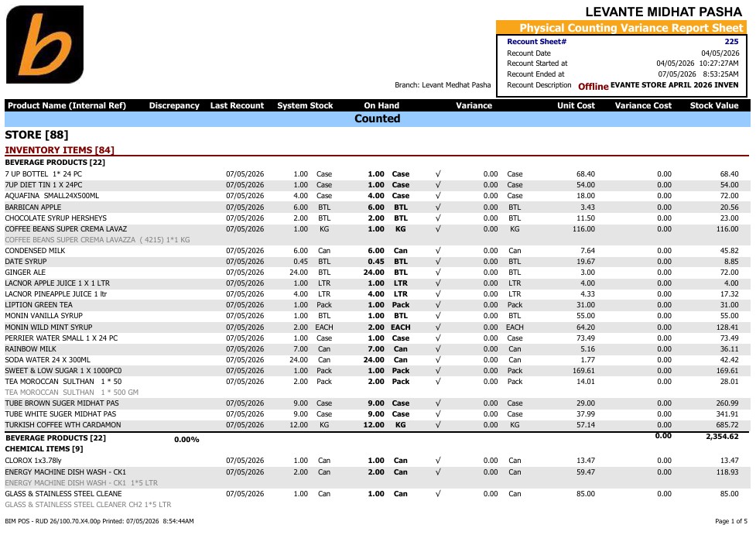
Task: Select the RAINBOW MILK product name
Action: (x=30, y=348)
